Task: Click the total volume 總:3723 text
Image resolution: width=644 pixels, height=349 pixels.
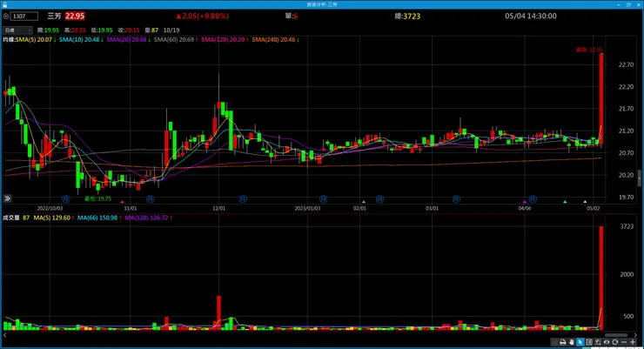Action: [x=407, y=17]
